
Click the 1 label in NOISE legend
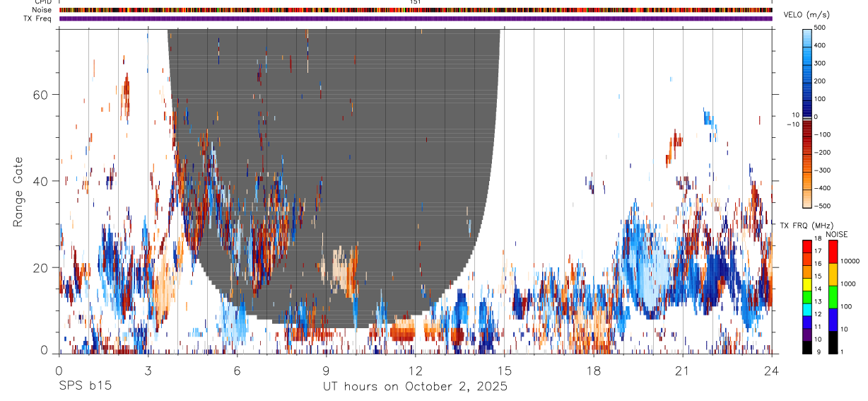[x=843, y=351]
